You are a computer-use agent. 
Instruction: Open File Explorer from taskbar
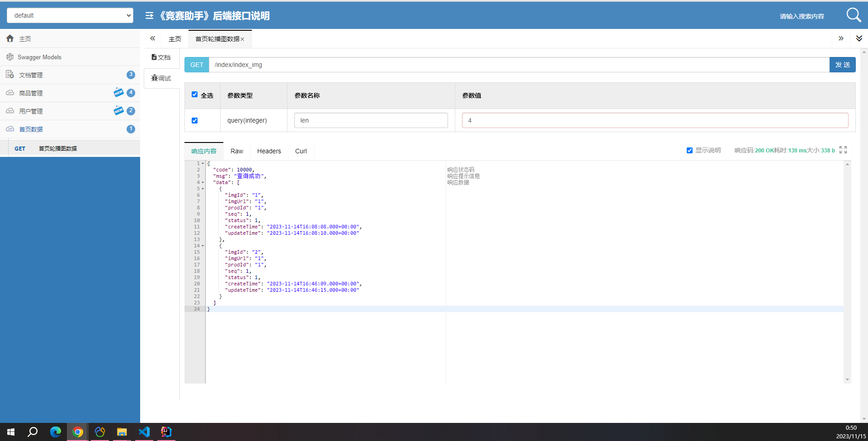pos(122,432)
